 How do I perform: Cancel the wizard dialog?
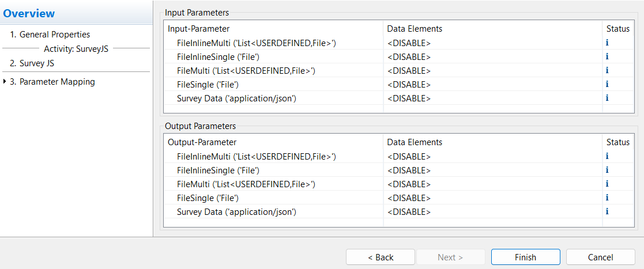[600, 257]
